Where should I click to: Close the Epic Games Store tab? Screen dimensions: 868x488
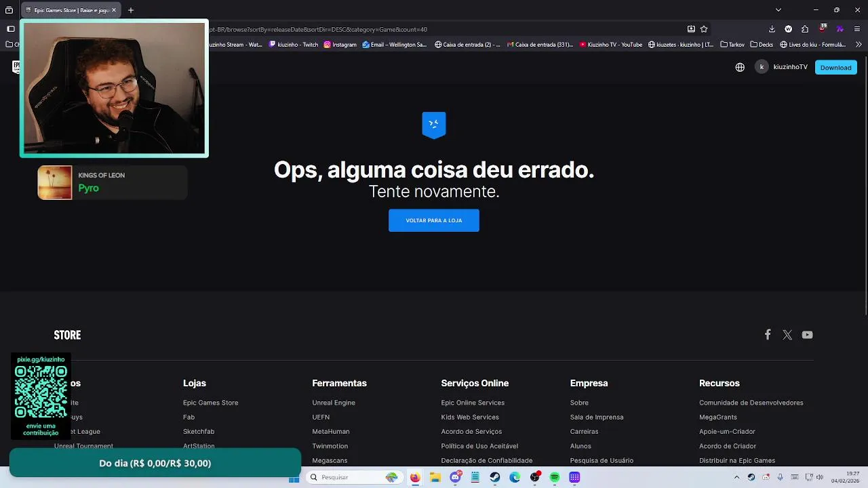tap(114, 10)
